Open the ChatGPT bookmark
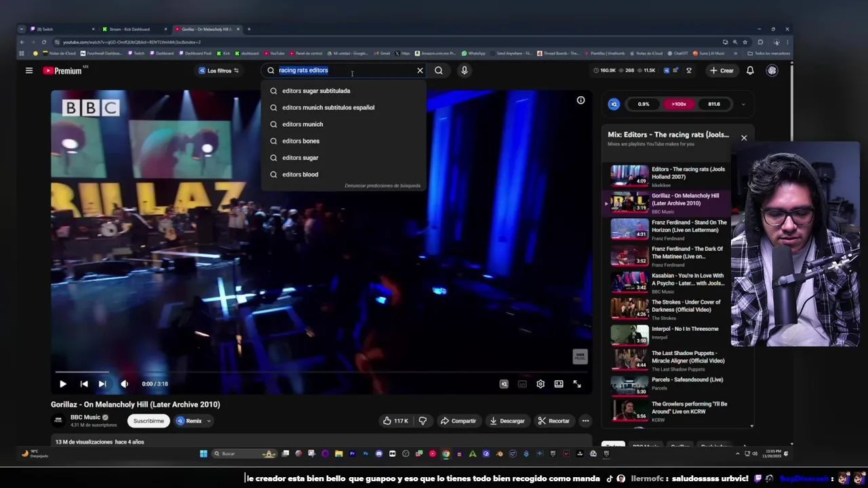 [677, 53]
